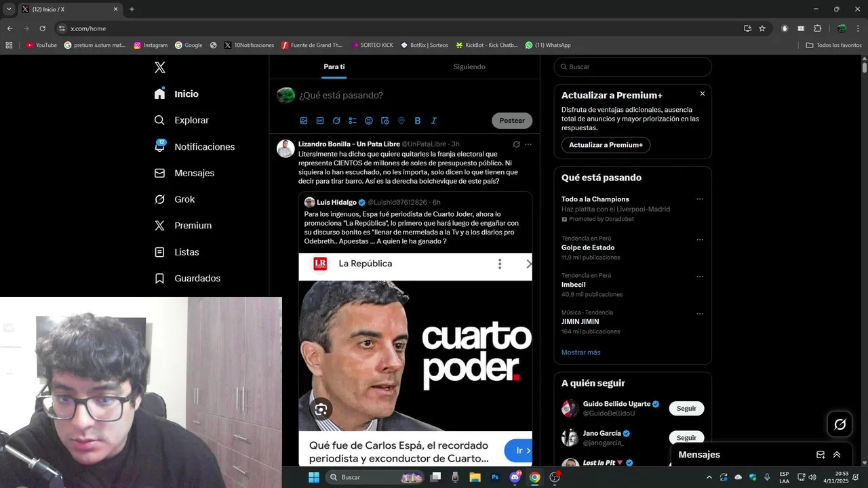Compose a new message in Mensajes drawer
This screenshot has height=488, width=868.
[x=821, y=455]
